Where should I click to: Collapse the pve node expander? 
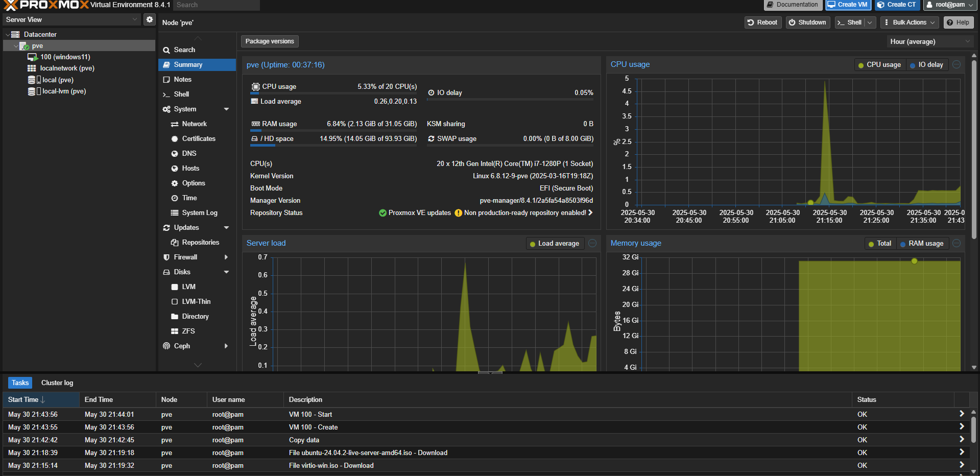tap(16, 46)
